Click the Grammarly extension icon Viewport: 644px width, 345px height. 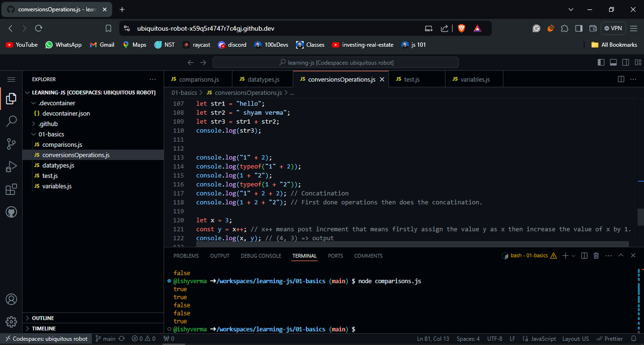point(536,28)
